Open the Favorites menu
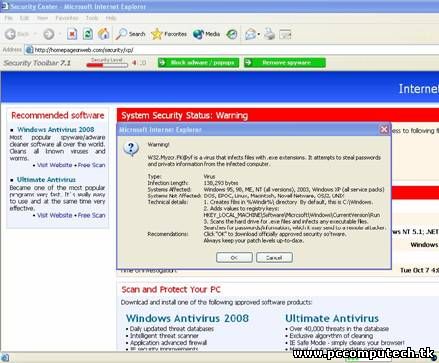439x363 pixels. point(67,18)
